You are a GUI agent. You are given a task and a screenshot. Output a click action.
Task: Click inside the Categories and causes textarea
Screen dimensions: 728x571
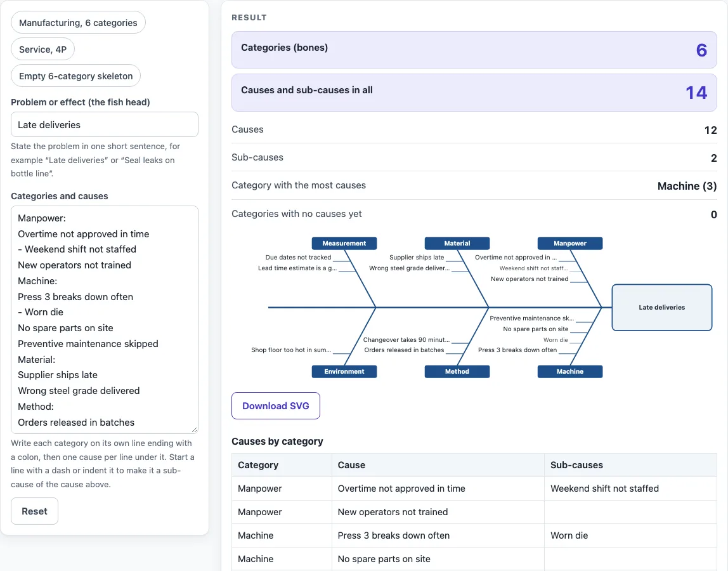105,320
